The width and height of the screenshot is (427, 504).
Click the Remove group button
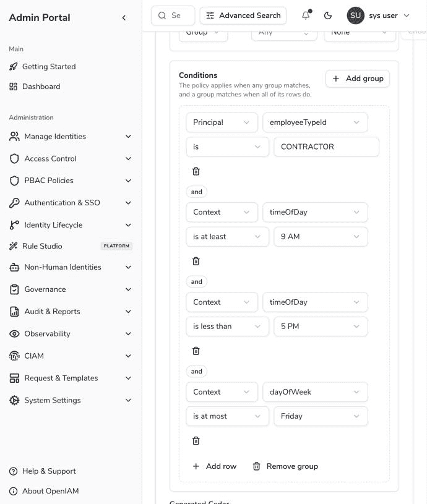point(285,466)
